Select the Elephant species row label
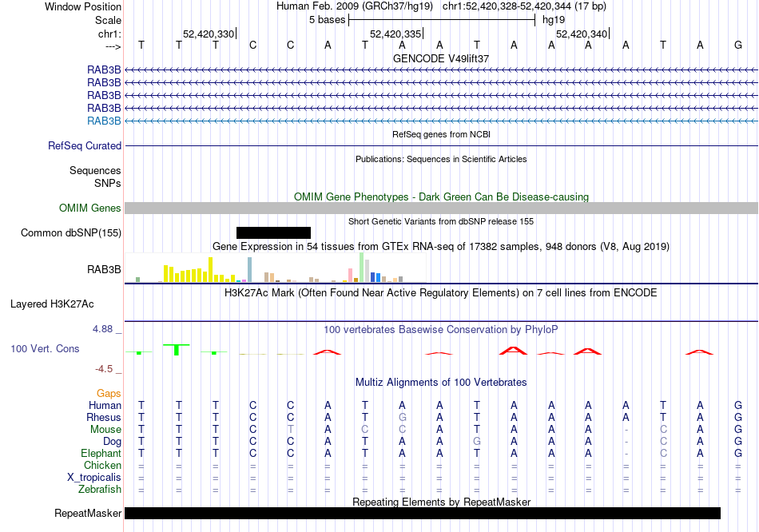759x532 pixels. (101, 454)
